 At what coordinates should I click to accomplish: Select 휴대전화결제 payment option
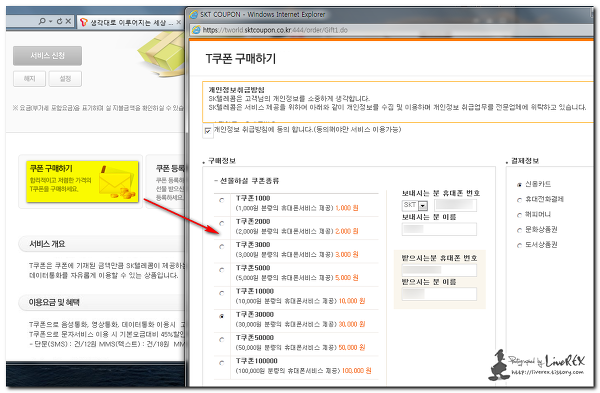(519, 200)
